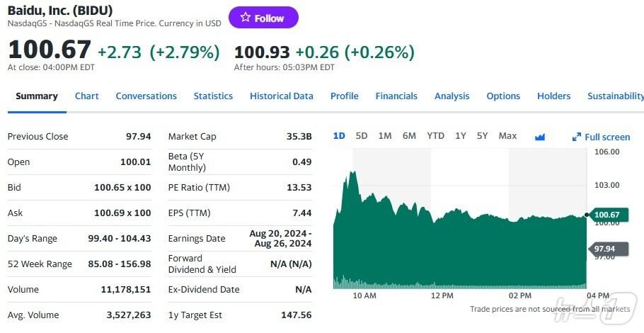Image resolution: width=644 pixels, height=333 pixels.
Task: Go to the Statistics tab
Action: pos(213,96)
